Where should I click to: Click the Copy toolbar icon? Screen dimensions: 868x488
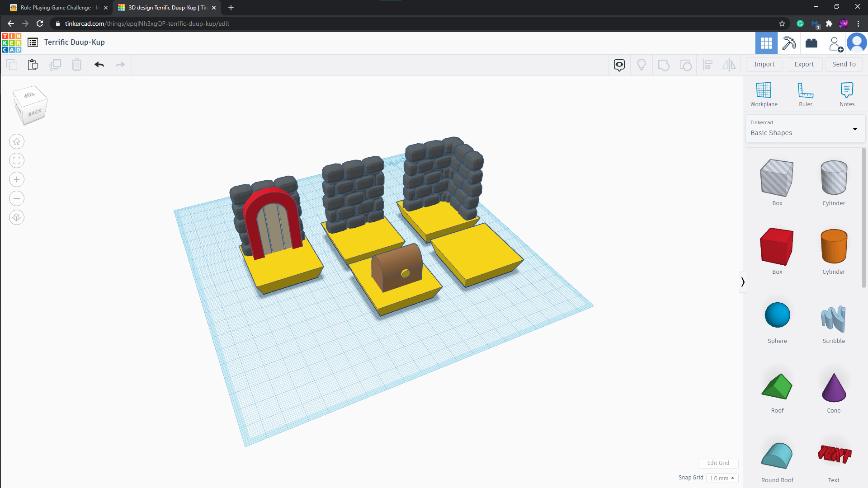[x=12, y=65]
